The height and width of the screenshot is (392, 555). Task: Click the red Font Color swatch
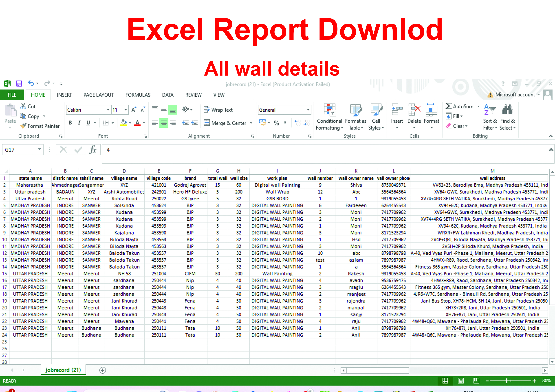pos(137,123)
